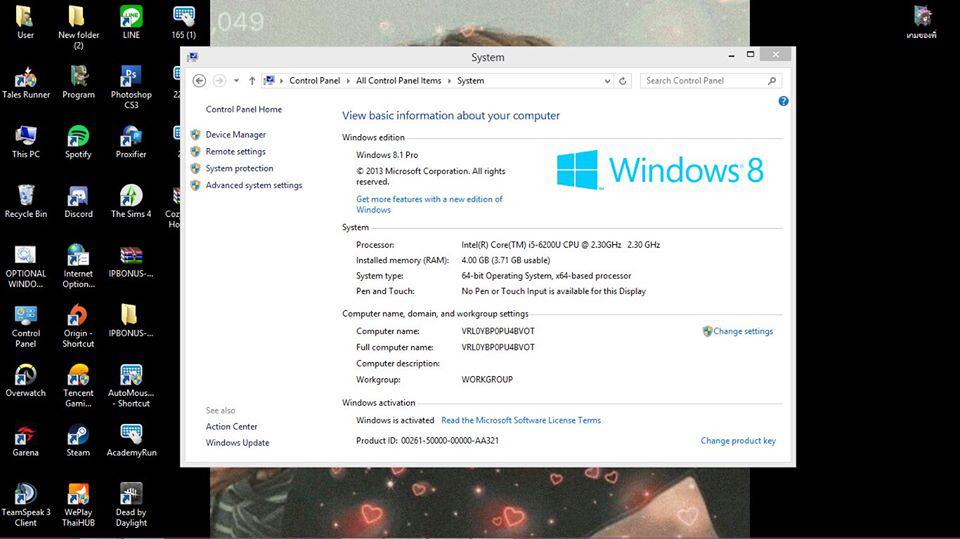Click Change product key
Viewport: 960px width, 539px height.
(x=738, y=440)
